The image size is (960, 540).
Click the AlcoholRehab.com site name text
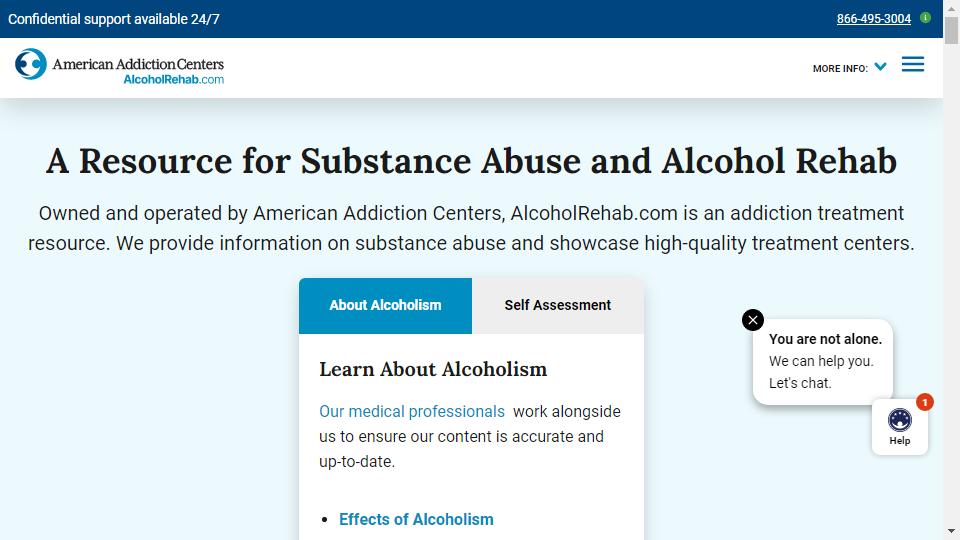coord(173,80)
